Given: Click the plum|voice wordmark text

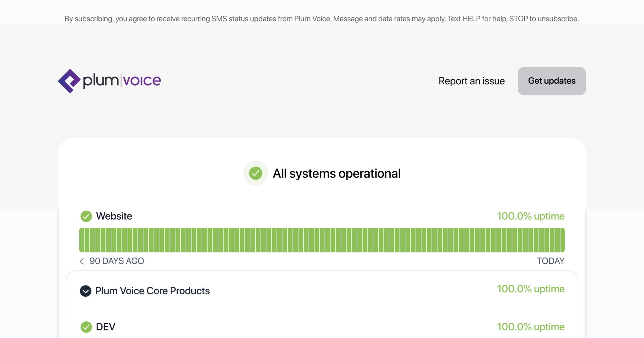Looking at the screenshot, I should 122,80.
